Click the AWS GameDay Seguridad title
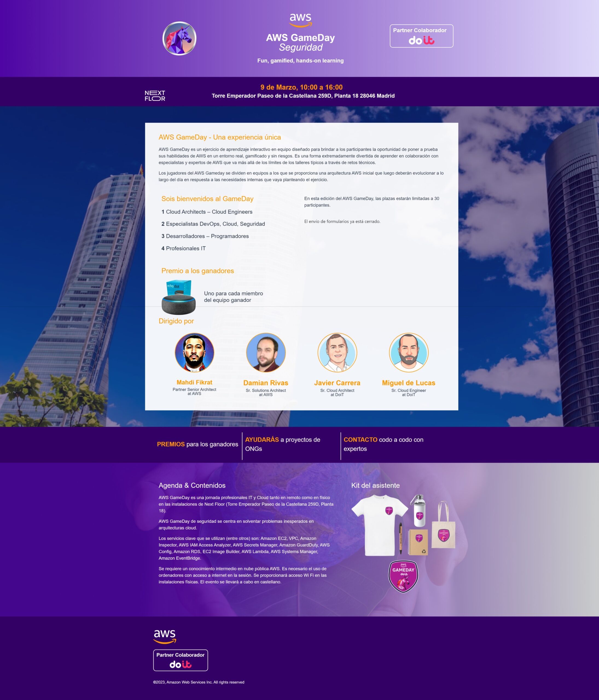Image resolution: width=599 pixels, height=700 pixels. pos(300,42)
